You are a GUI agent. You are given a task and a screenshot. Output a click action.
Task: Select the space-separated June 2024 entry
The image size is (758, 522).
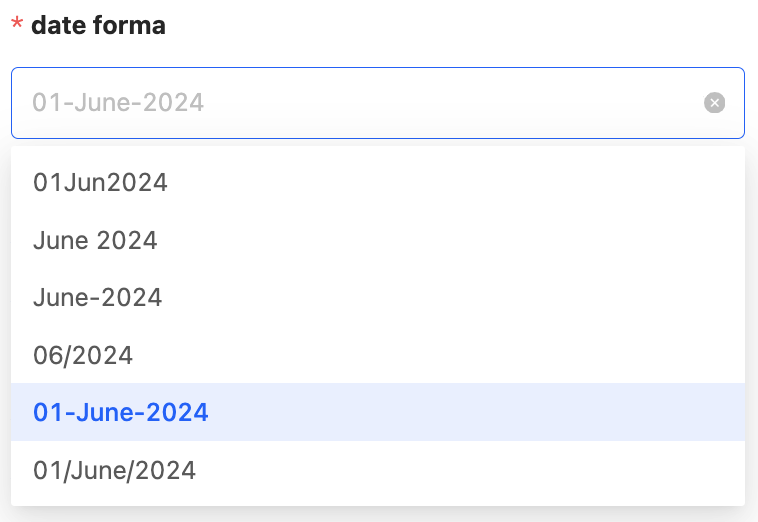95,240
